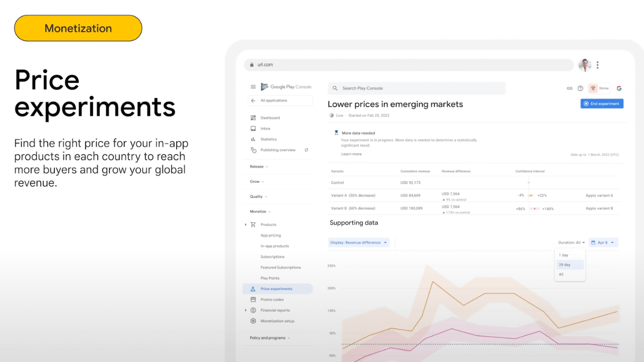Click the browser url.com address bar
The height and width of the screenshot is (362, 644).
coord(408,65)
